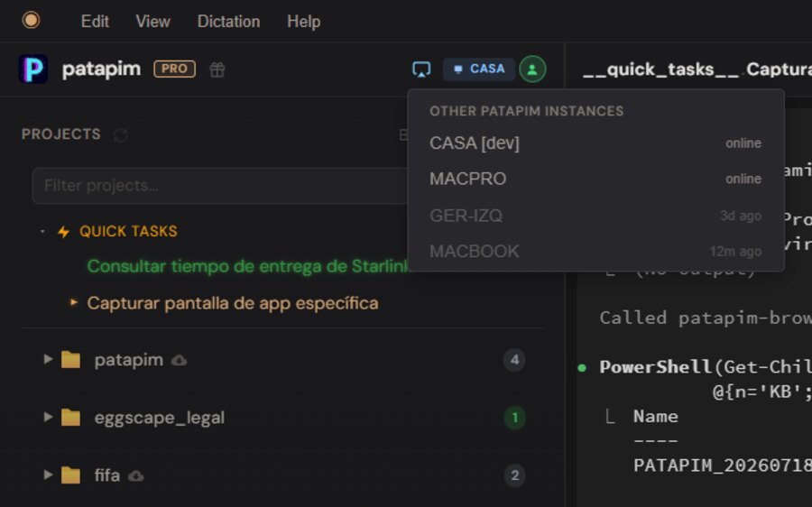Open the View menu
Viewport: 812px width, 507px height.
152,22
